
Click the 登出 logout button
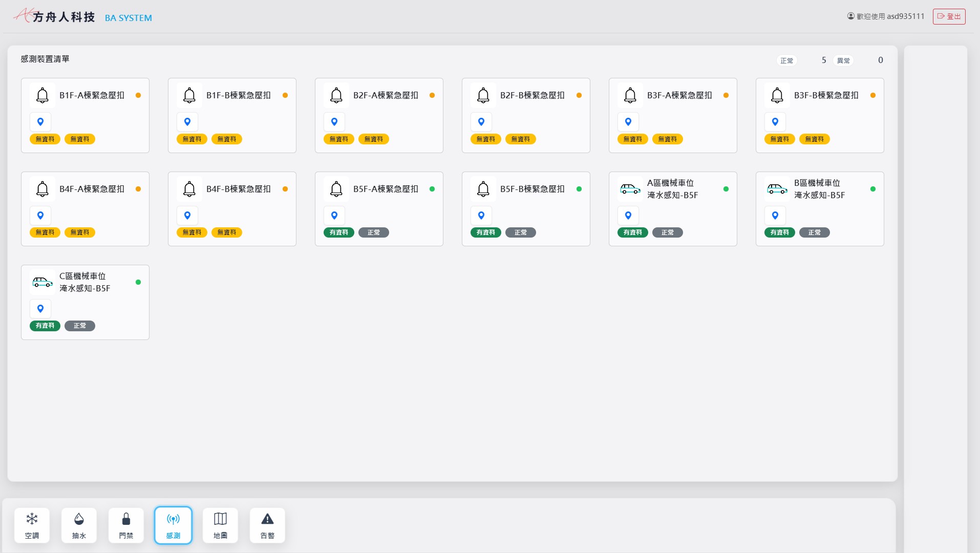949,16
